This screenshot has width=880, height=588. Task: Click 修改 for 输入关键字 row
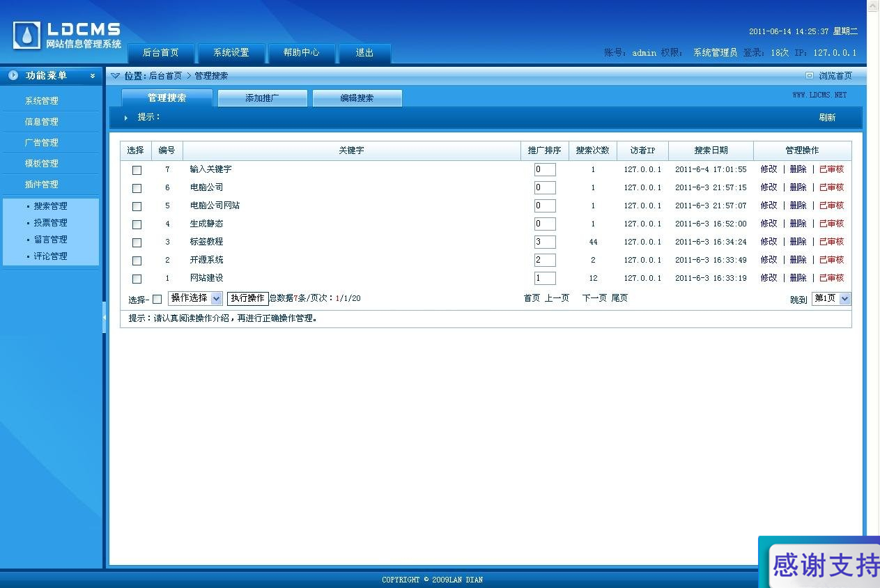[x=769, y=169]
